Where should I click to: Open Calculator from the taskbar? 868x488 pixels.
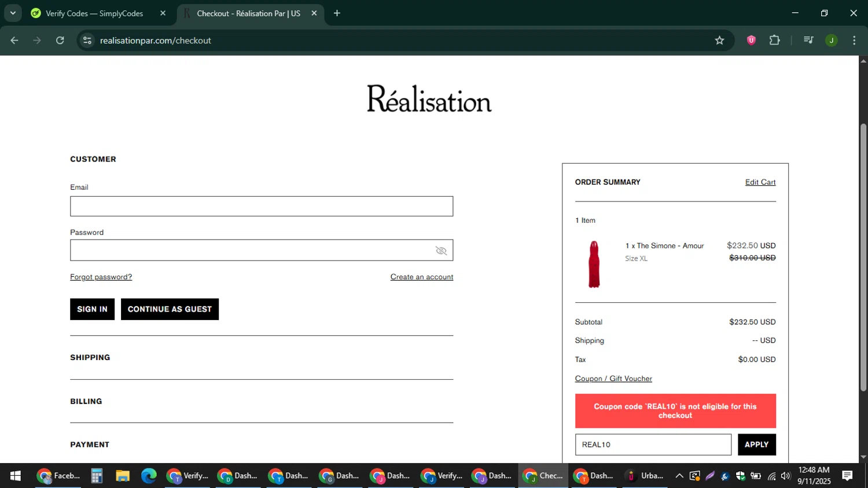coord(97,476)
